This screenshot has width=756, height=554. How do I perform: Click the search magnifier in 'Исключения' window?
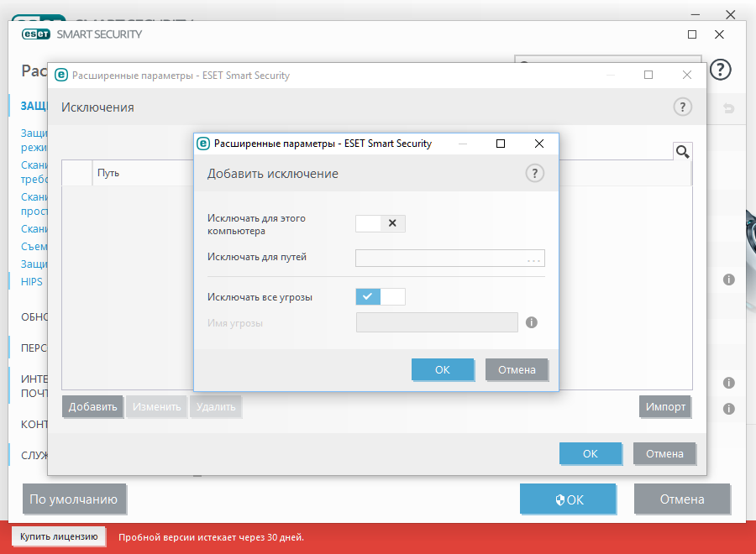[x=683, y=152]
